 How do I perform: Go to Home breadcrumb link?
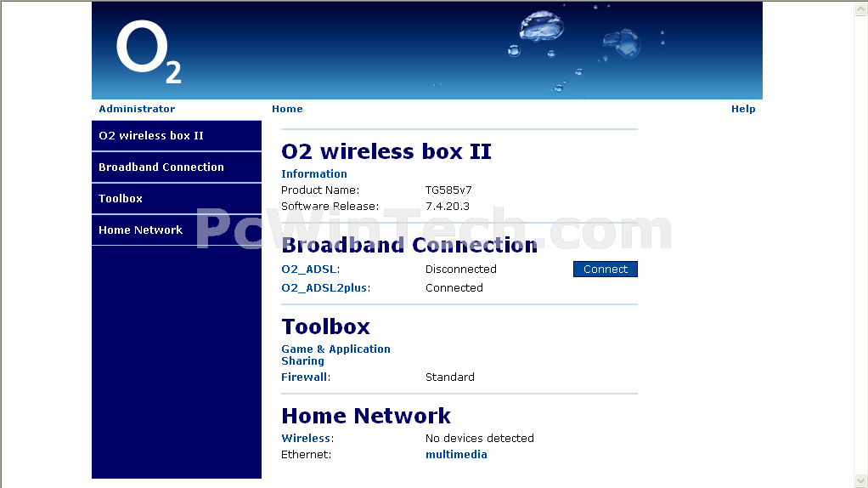pos(287,109)
